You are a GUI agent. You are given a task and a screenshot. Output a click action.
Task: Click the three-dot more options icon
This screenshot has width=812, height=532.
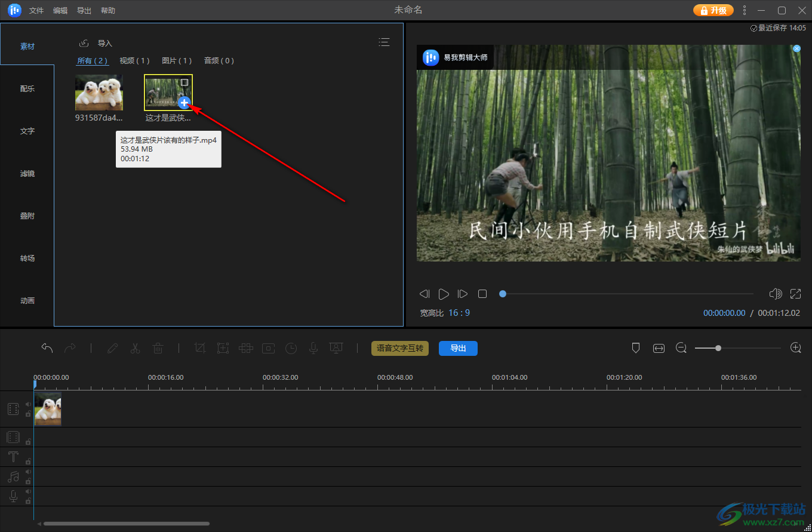pos(744,10)
